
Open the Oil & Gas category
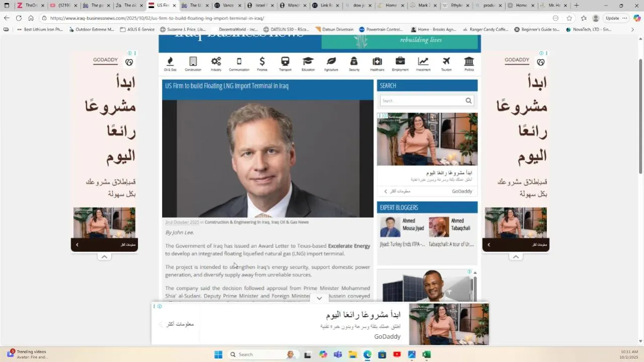pyautogui.click(x=170, y=64)
